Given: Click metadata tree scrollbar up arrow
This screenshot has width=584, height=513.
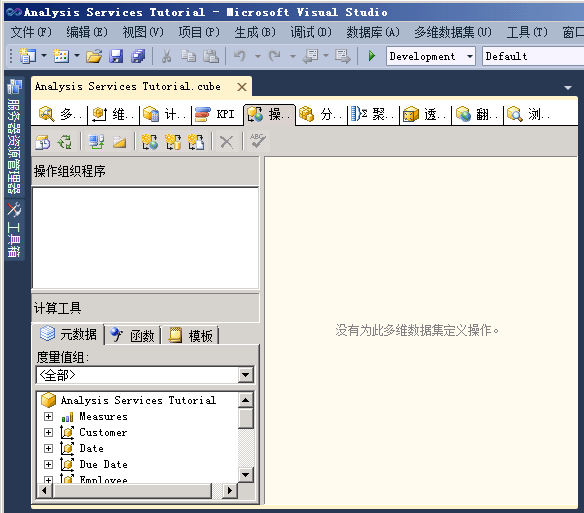Looking at the screenshot, I should point(246,400).
